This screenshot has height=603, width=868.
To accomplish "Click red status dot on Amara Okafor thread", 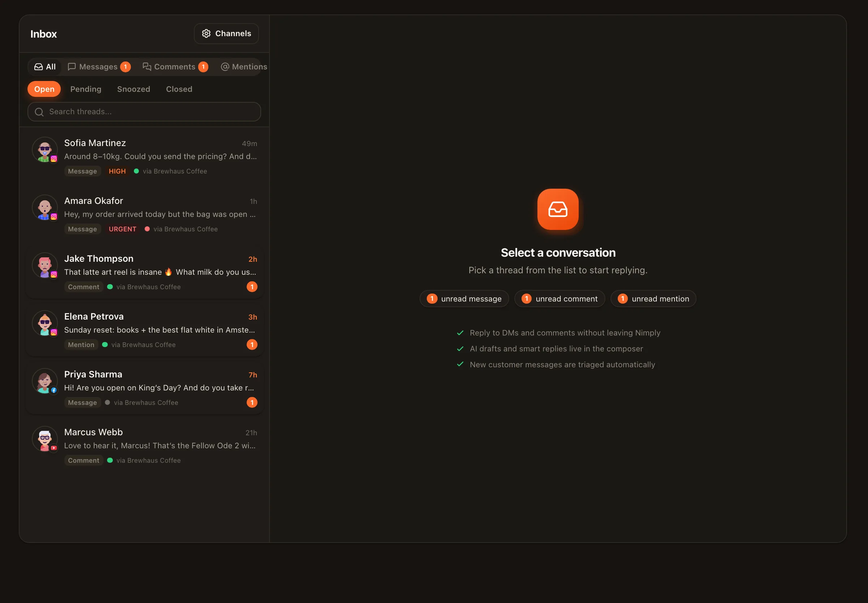I will click(147, 229).
